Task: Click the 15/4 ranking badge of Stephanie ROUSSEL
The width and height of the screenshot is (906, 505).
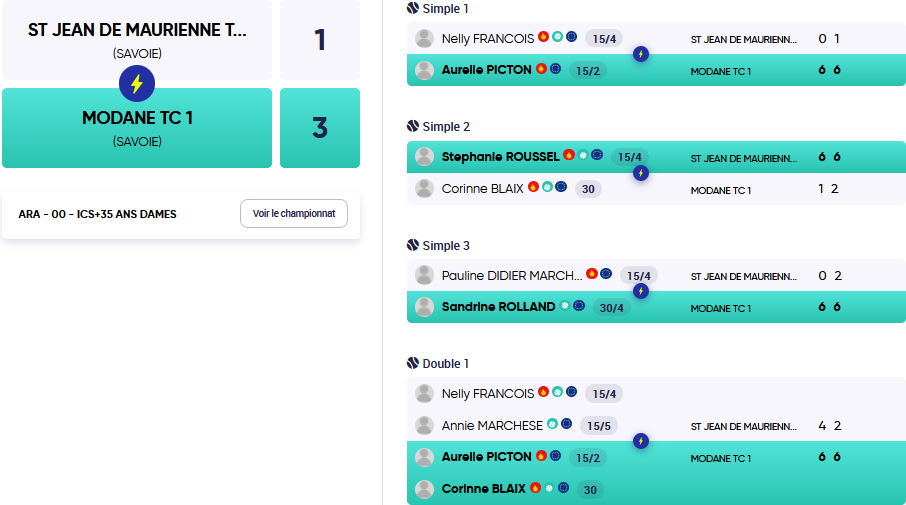Action: point(630,157)
